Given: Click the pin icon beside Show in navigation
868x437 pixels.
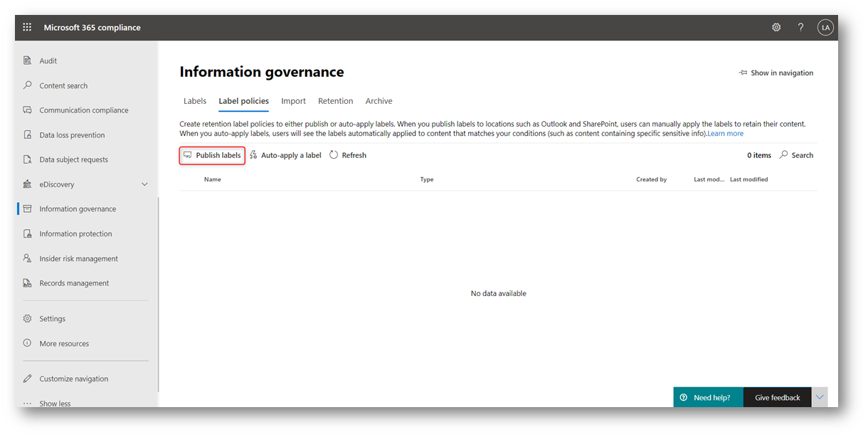Looking at the screenshot, I should [x=743, y=73].
